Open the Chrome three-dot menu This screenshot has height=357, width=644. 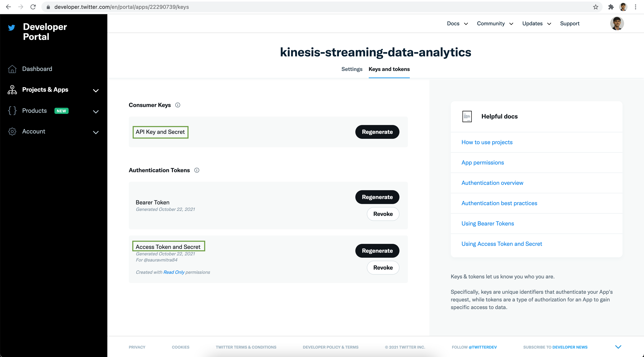pyautogui.click(x=636, y=7)
